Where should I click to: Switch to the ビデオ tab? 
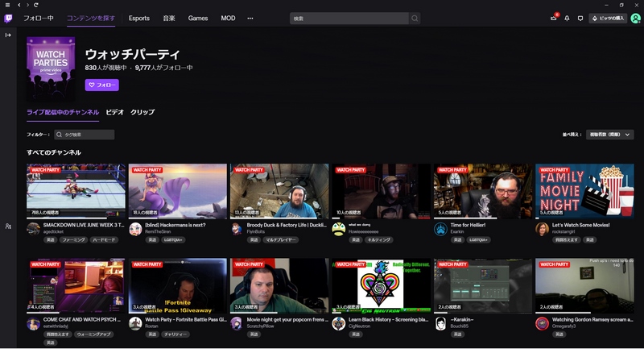114,112
